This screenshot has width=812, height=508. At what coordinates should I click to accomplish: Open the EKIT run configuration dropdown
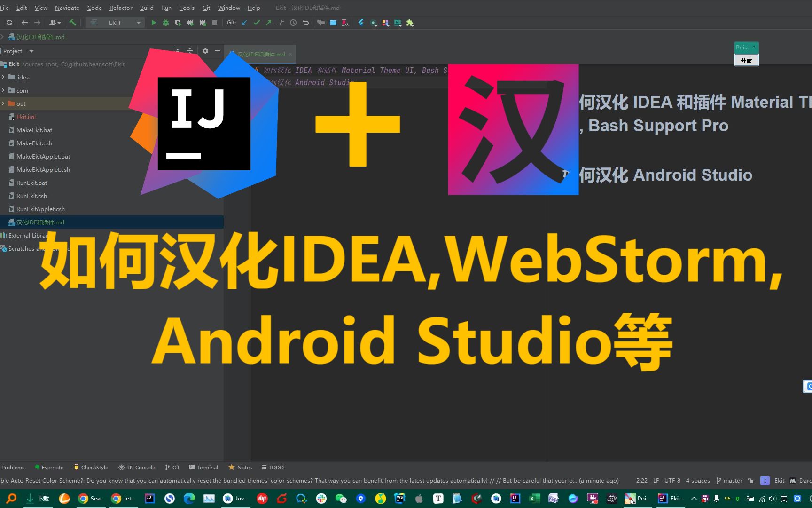[116, 23]
